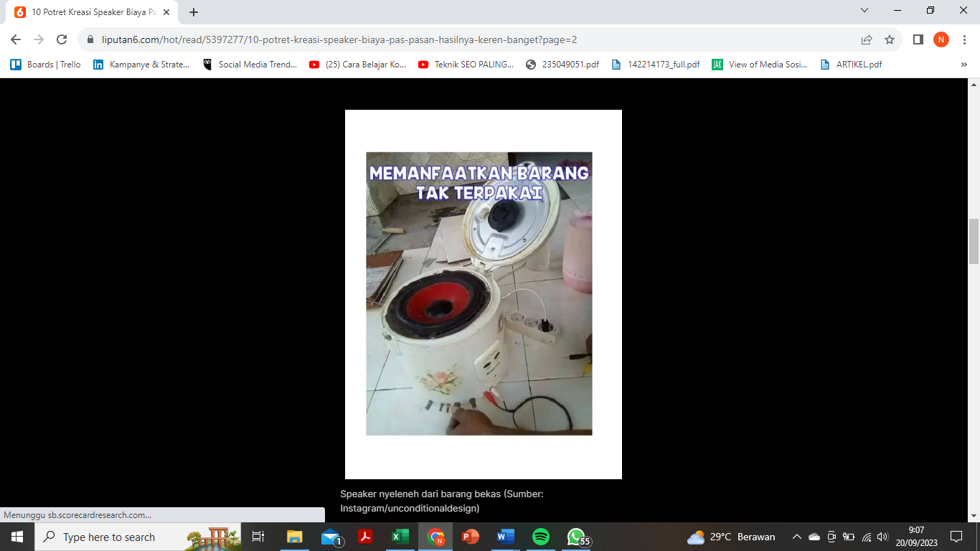Open the Chrome profile avatar N

(x=941, y=40)
